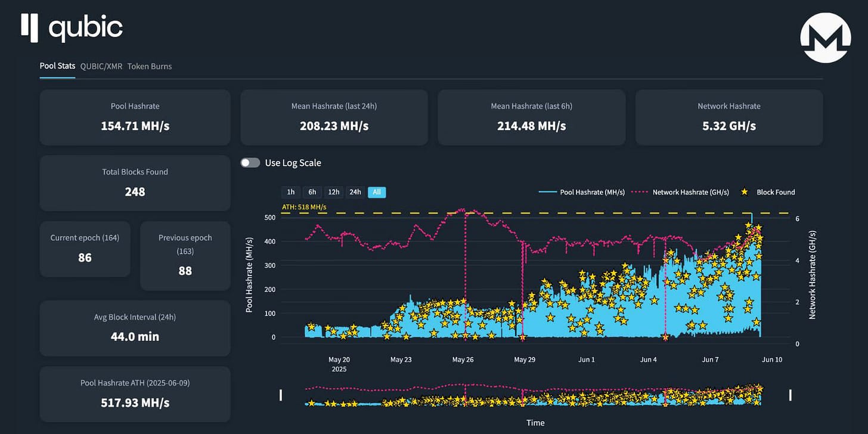Toggle the Use Log Scale switch
868x434 pixels.
(x=250, y=163)
